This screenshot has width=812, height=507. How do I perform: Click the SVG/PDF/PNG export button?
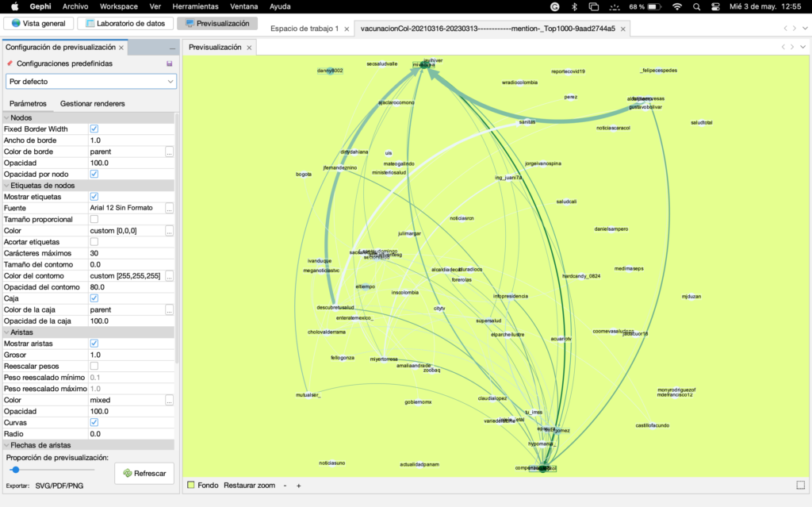point(59,485)
